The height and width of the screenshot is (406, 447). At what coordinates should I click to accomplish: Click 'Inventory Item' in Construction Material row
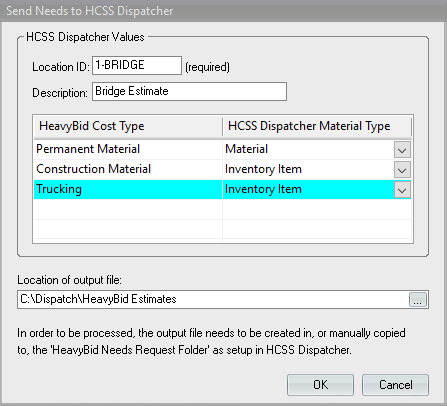tap(263, 169)
